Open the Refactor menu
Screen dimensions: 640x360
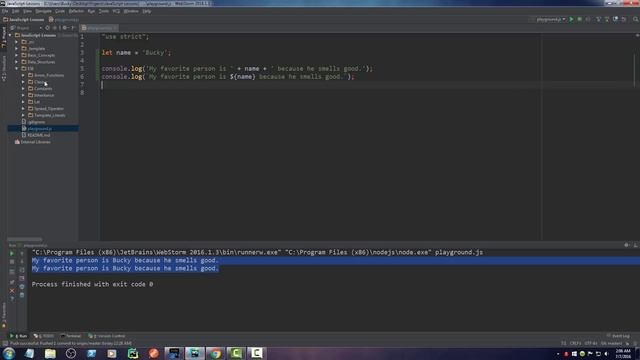76,11
